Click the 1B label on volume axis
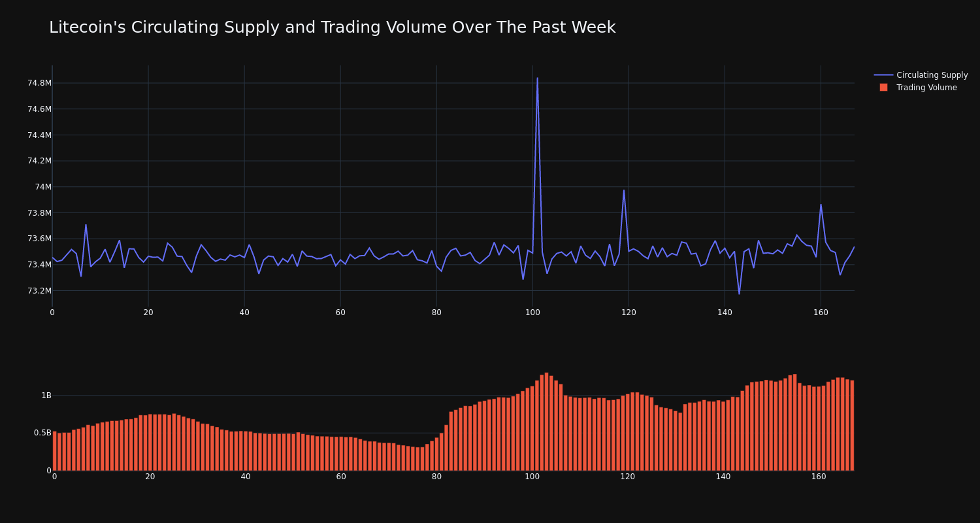 (x=46, y=396)
